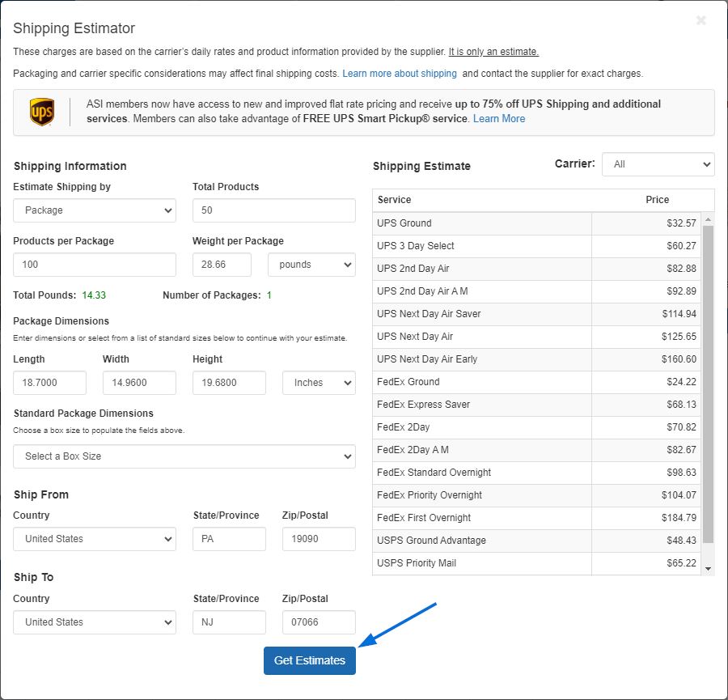The height and width of the screenshot is (700, 728).
Task: Select the FedEx Ground row
Action: point(536,382)
